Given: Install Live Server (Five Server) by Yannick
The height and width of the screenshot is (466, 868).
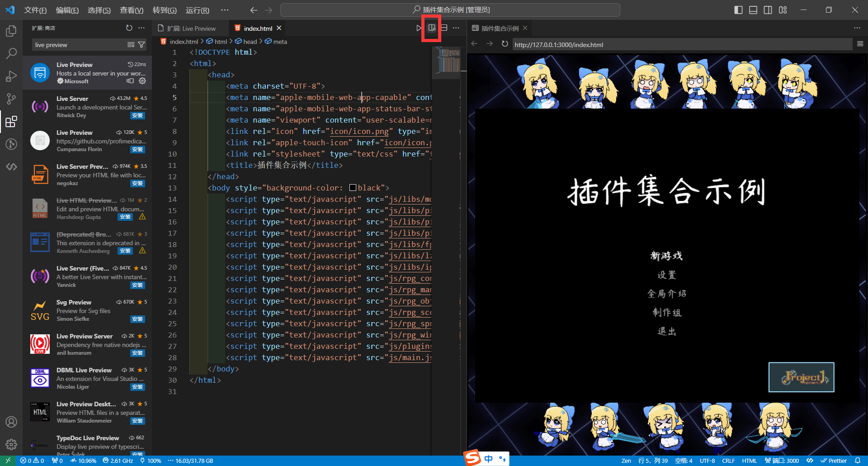Looking at the screenshot, I should point(137,285).
